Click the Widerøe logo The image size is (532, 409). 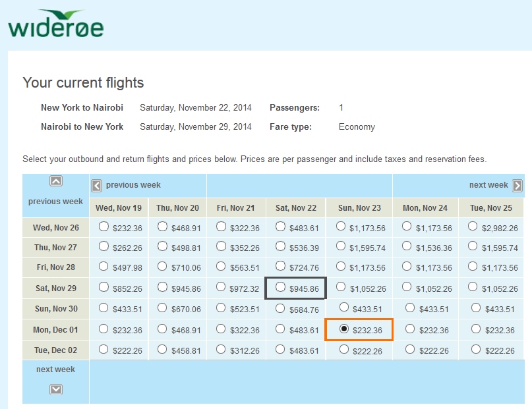tap(56, 24)
